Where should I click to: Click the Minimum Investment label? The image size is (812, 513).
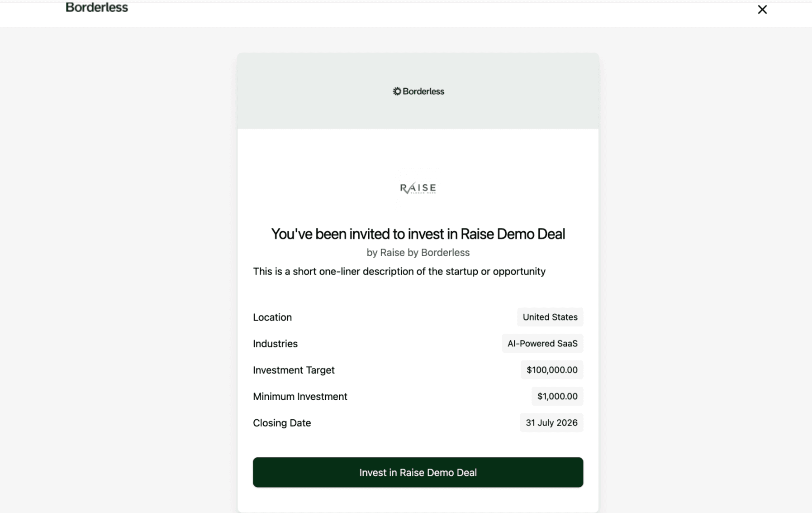point(300,396)
